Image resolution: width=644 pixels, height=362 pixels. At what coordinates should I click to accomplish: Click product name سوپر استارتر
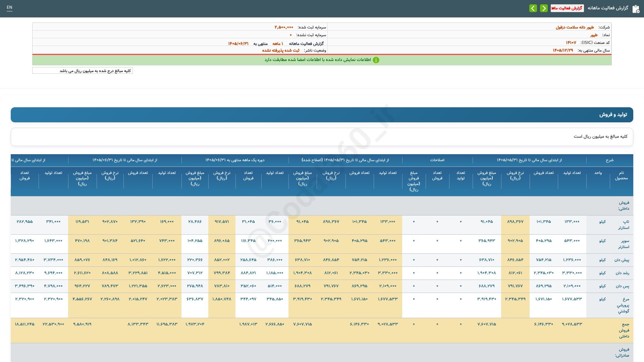click(x=624, y=244)
